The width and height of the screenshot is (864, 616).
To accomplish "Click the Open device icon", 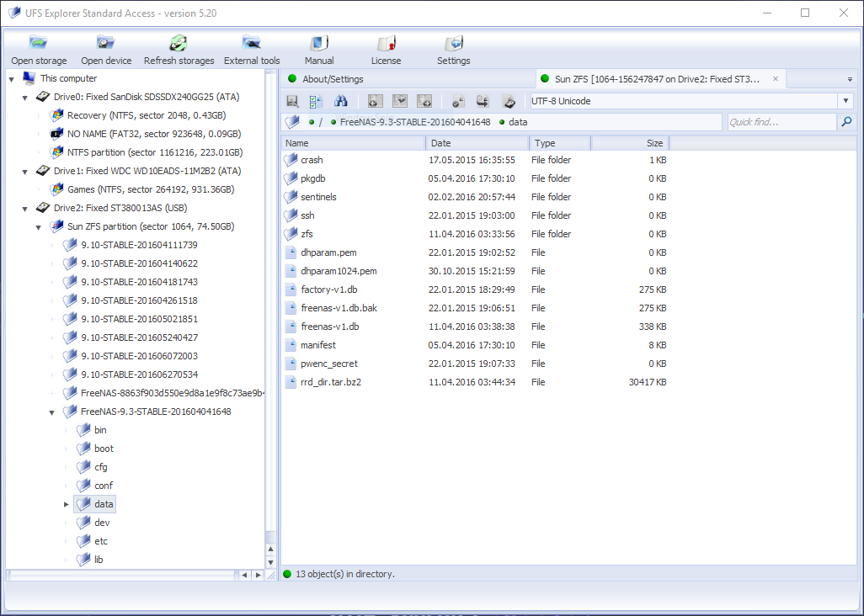I will point(106,44).
